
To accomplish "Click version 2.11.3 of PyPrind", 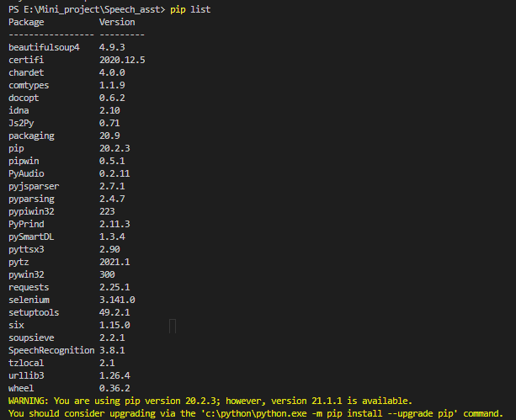I will pos(114,224).
